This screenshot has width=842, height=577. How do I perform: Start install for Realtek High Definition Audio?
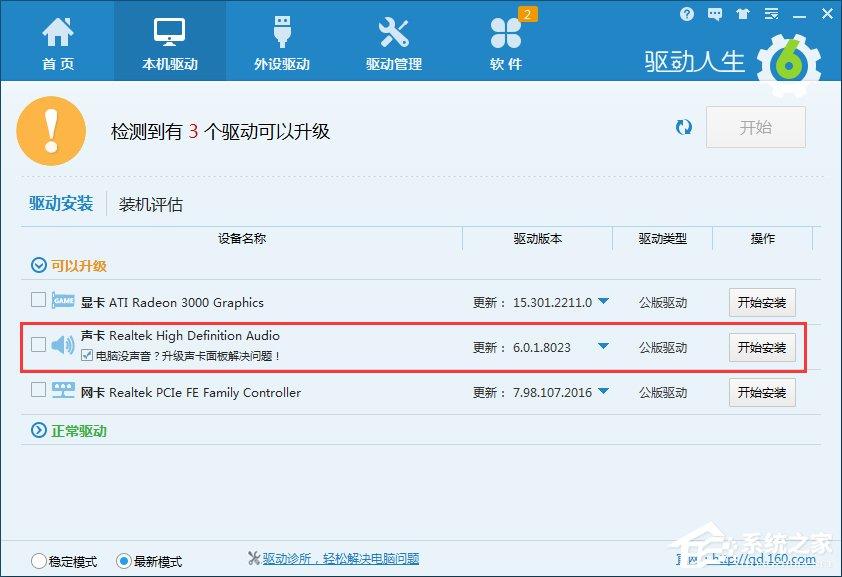(762, 348)
